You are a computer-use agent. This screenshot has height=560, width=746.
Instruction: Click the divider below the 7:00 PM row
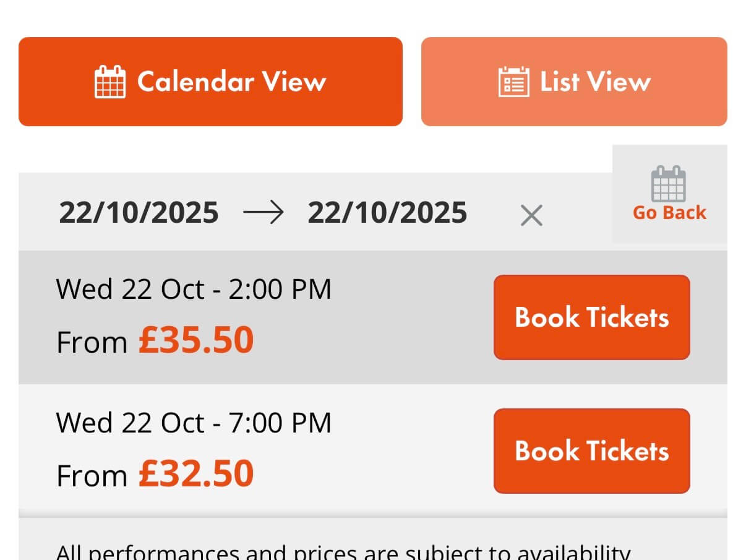[x=372, y=513]
